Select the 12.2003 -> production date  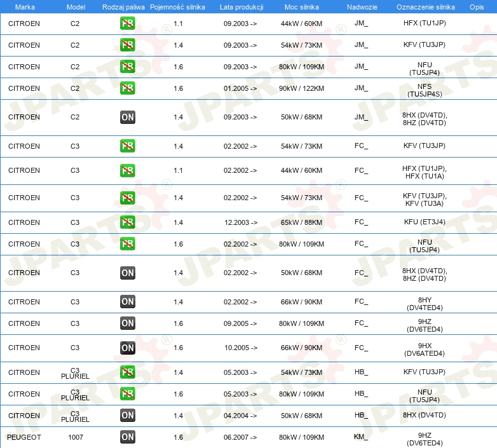click(241, 222)
